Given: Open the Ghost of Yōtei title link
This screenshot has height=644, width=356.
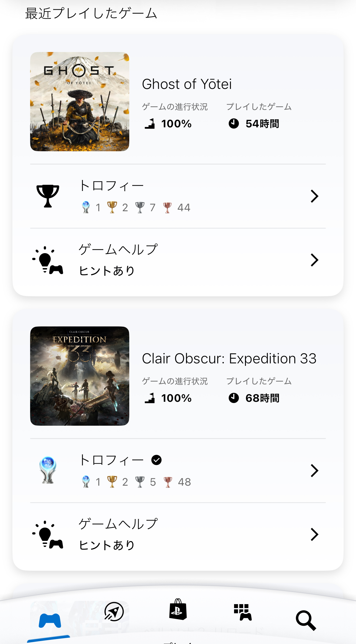Looking at the screenshot, I should (187, 84).
